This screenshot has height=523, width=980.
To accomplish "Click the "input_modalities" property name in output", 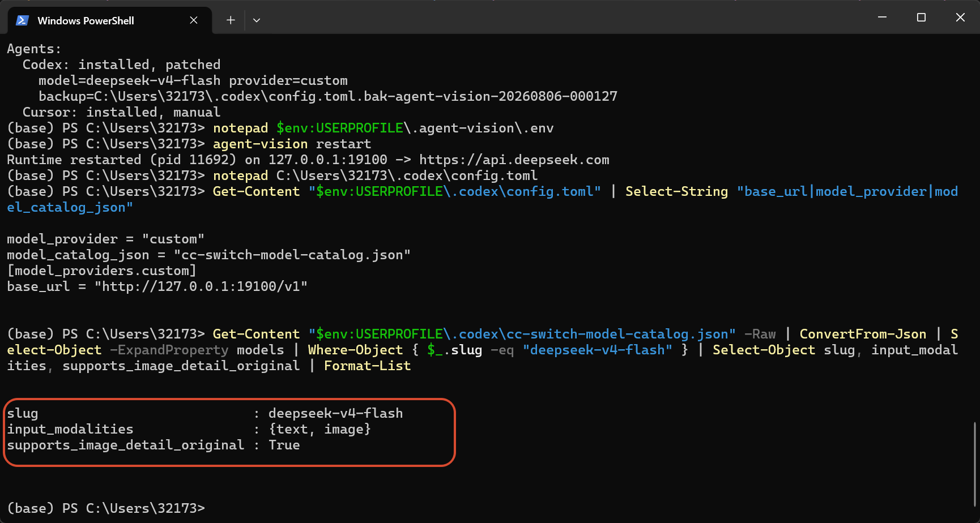I will [70, 429].
